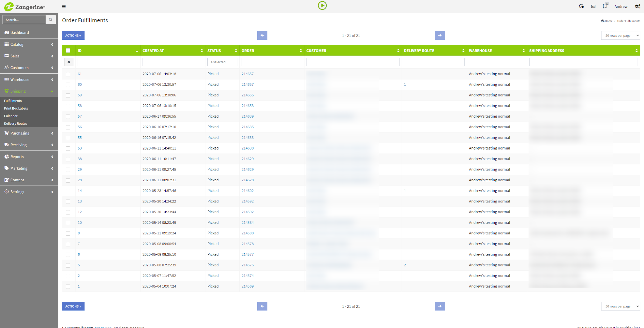The height and width of the screenshot is (328, 644).
Task: Open delivery route 2 link
Action: [405, 265]
